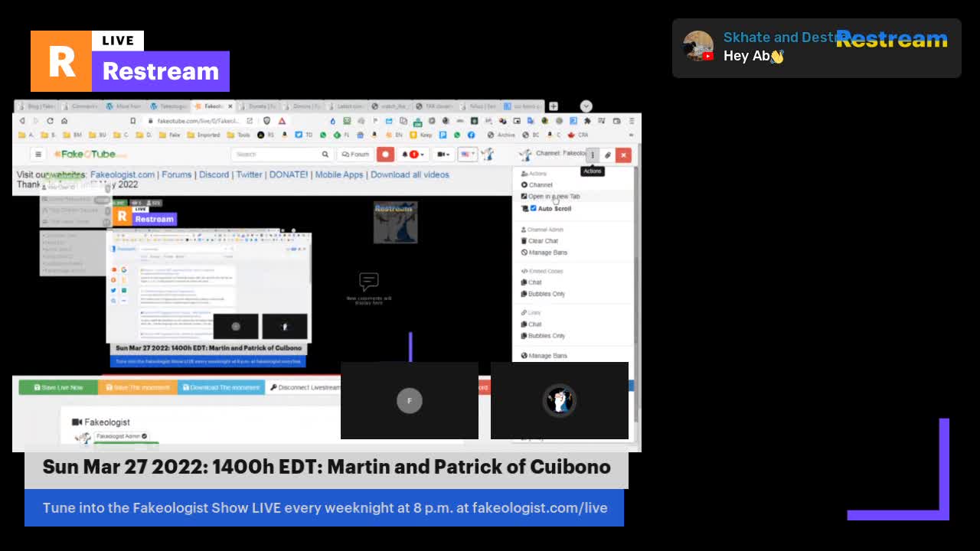Select Clear Chat in Channel Admin
The height and width of the screenshot is (551, 980).
tap(540, 241)
